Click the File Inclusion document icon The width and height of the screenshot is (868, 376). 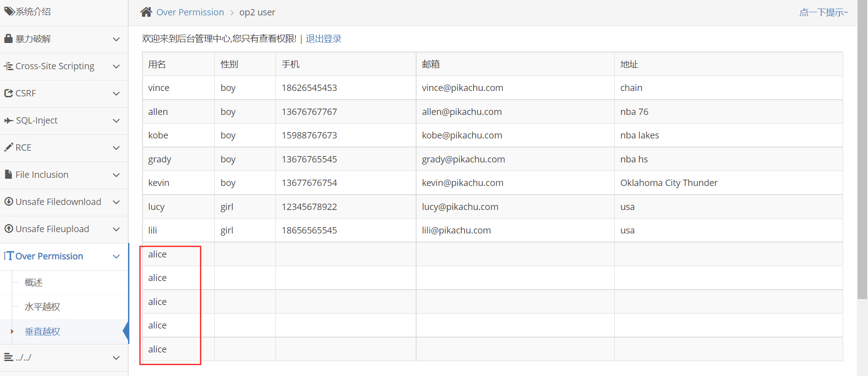pyautogui.click(x=8, y=175)
